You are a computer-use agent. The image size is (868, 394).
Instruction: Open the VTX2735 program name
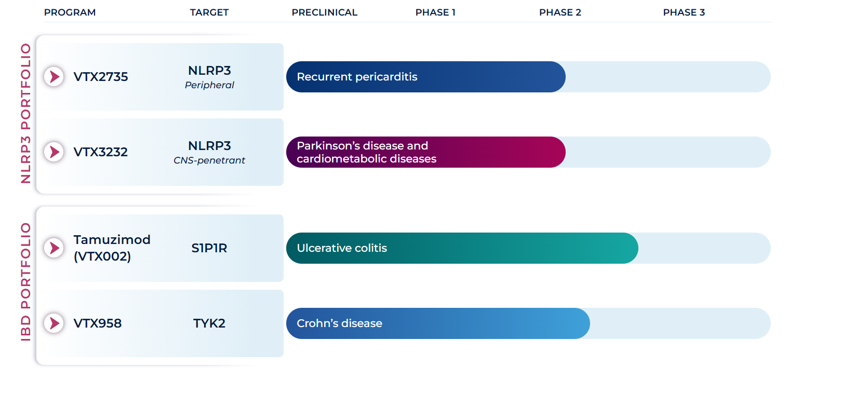tap(101, 77)
